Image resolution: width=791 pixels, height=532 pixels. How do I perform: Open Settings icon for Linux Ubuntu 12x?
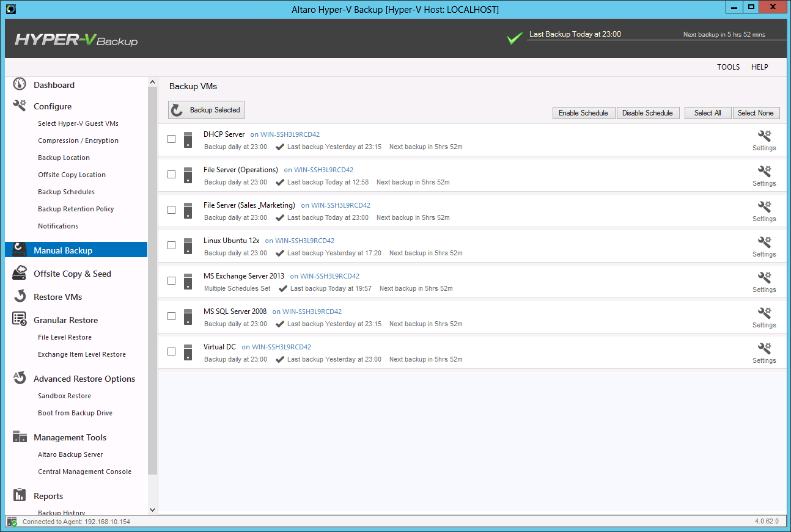point(764,242)
